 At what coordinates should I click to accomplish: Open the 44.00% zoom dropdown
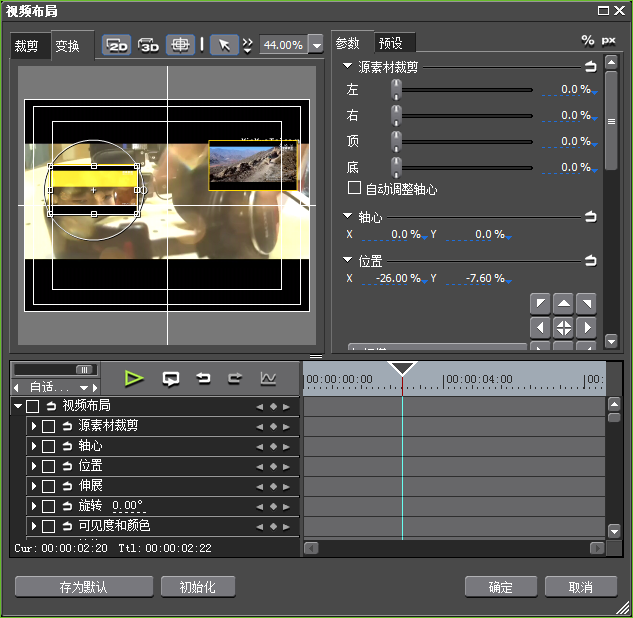[x=317, y=45]
